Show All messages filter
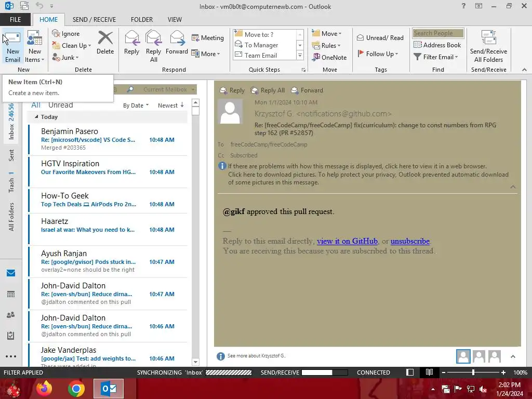Viewport: 532px width, 399px height. (x=36, y=105)
